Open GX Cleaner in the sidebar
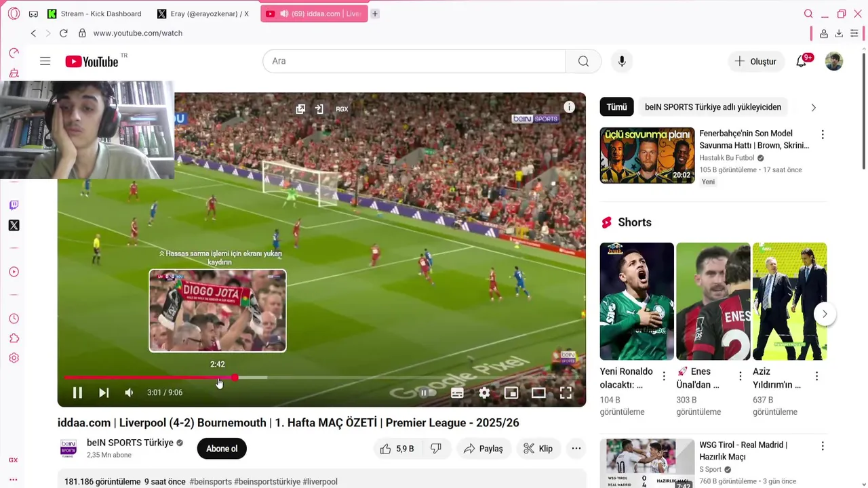 [x=14, y=73]
